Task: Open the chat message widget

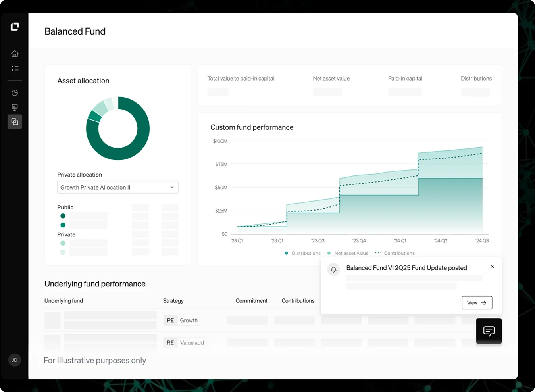Action: tap(489, 331)
